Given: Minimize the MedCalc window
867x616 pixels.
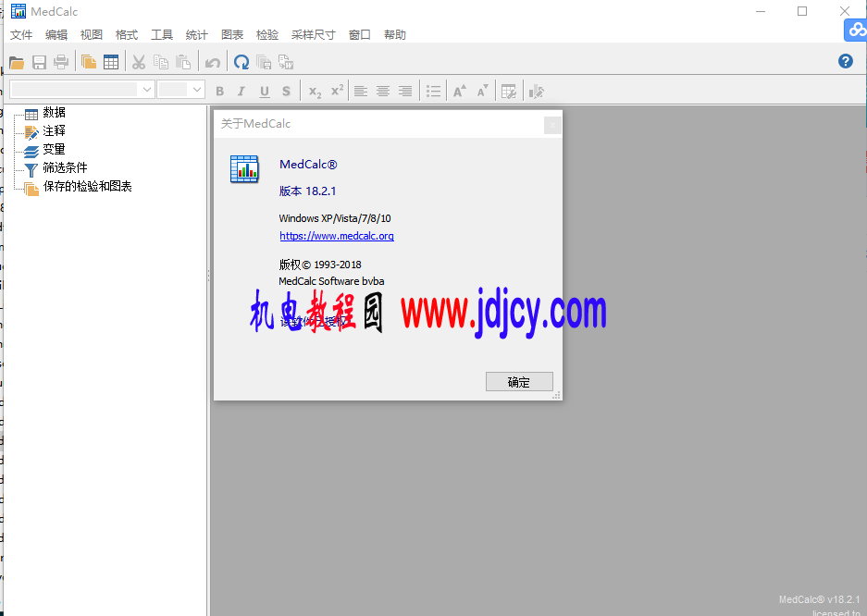Looking at the screenshot, I should click(x=761, y=11).
